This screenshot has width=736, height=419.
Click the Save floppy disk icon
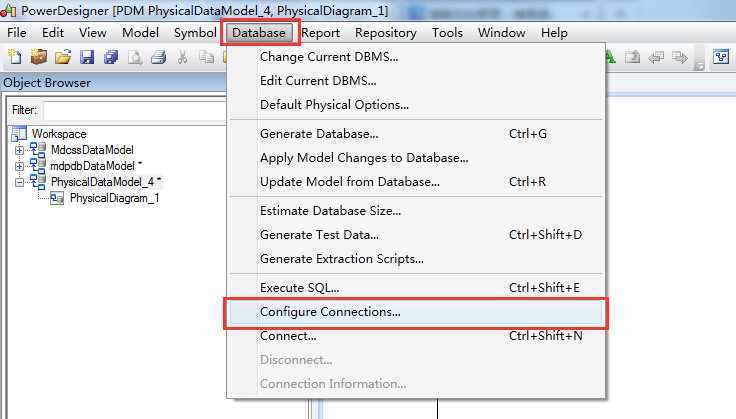87,57
